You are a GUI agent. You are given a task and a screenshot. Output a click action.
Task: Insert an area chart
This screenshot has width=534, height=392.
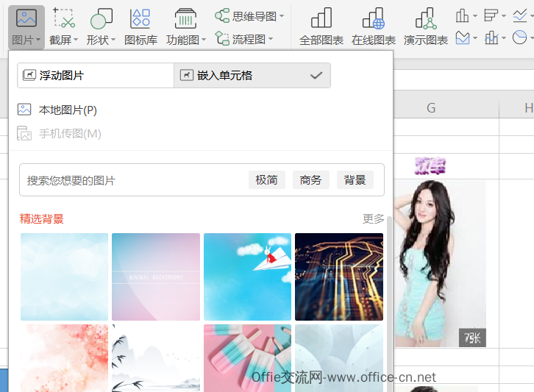pyautogui.click(x=463, y=38)
